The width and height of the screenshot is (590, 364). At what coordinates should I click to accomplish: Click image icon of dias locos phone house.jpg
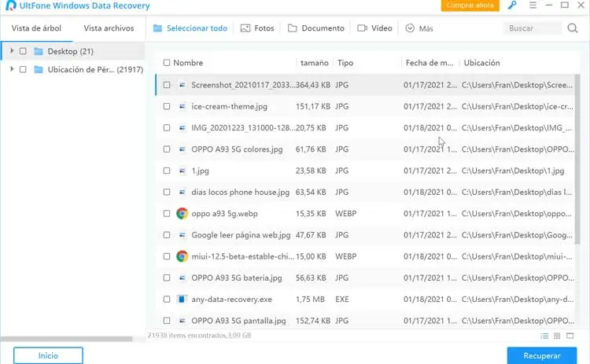click(x=183, y=192)
